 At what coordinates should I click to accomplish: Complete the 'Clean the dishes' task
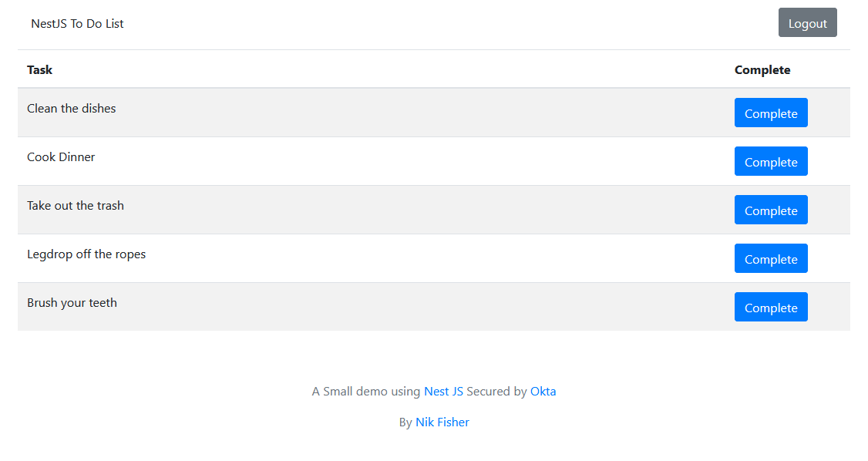tap(771, 113)
